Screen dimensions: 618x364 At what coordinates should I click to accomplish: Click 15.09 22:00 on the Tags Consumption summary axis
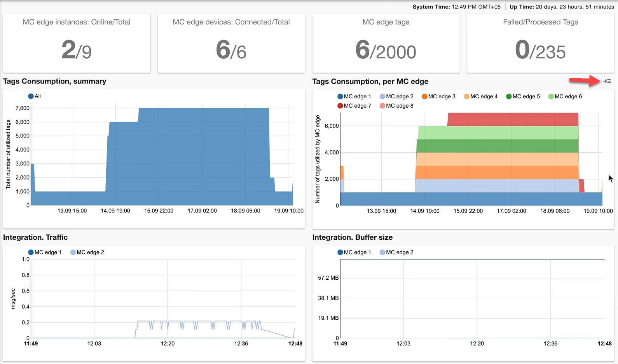(x=159, y=211)
